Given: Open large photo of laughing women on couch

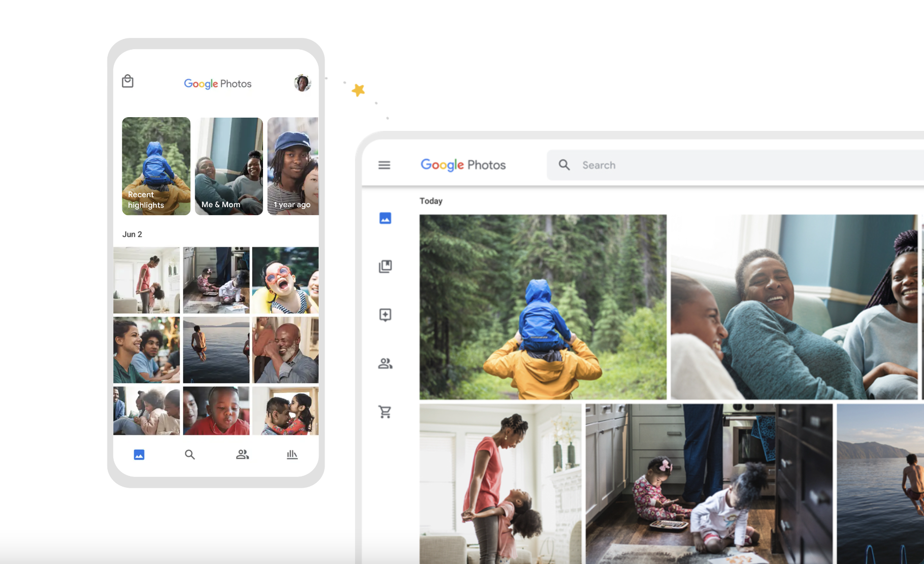Looking at the screenshot, I should click(794, 307).
